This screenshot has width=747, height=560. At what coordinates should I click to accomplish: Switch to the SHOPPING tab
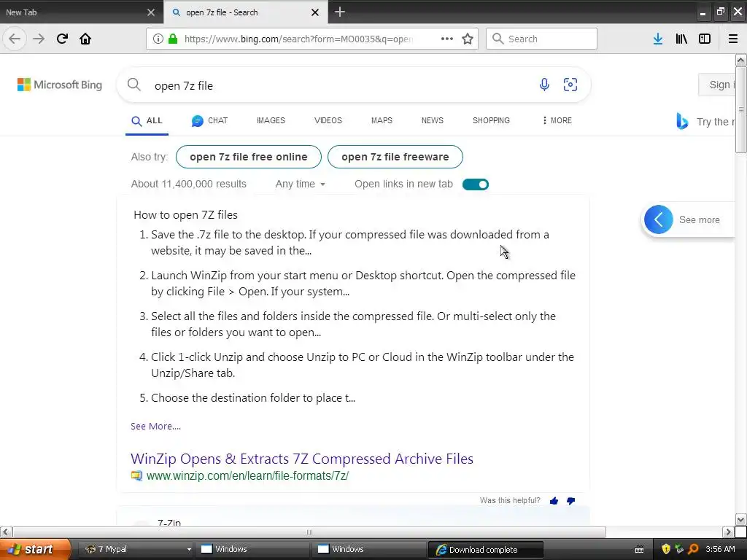491,120
